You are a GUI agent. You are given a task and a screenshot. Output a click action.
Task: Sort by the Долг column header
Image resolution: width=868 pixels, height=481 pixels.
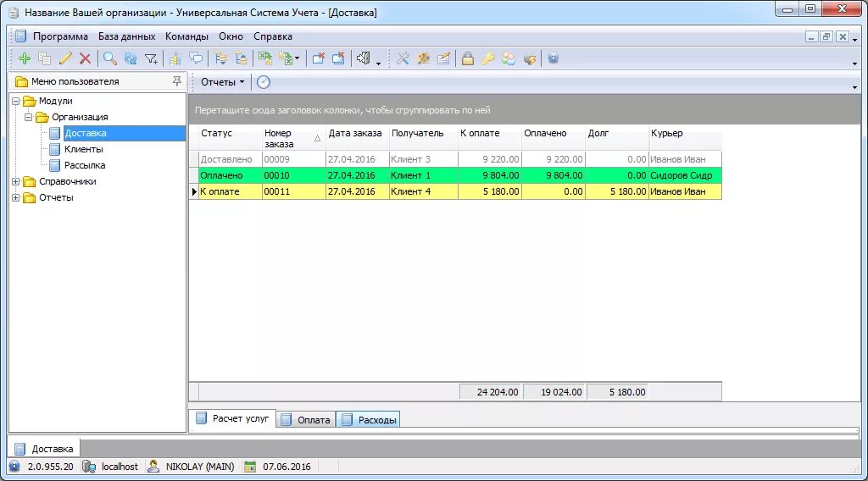pyautogui.click(x=617, y=138)
